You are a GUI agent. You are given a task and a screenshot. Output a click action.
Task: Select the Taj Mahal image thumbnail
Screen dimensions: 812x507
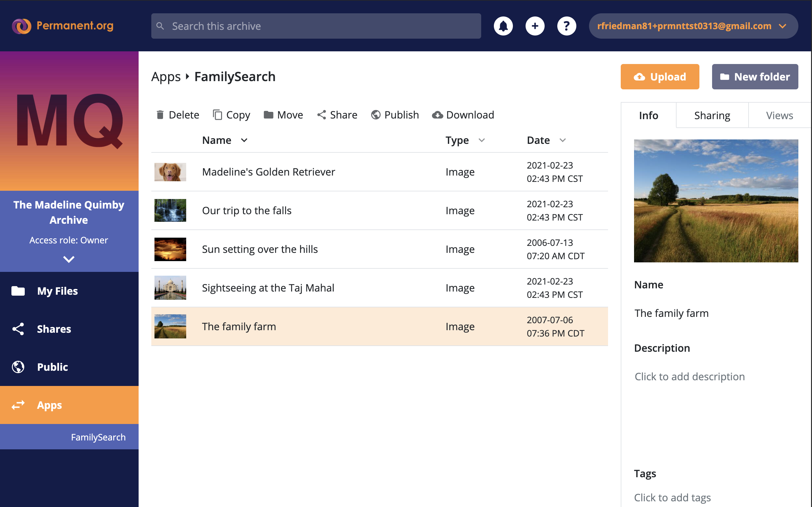click(x=170, y=288)
